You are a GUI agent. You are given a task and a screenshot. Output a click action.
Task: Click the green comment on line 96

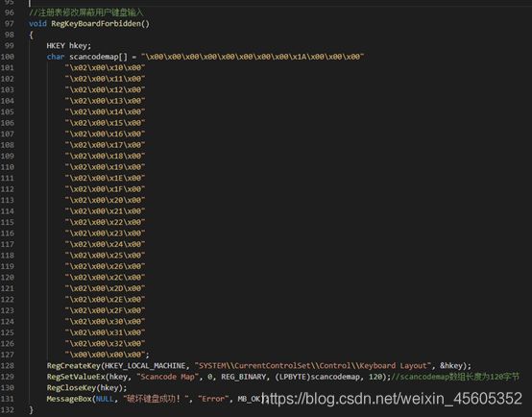[x=86, y=12]
